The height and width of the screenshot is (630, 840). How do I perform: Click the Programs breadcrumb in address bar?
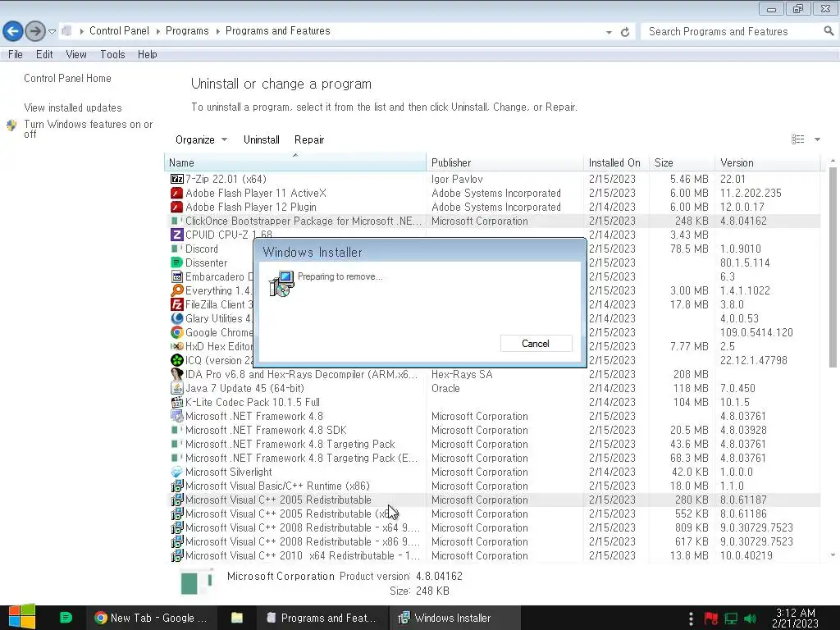(x=187, y=31)
